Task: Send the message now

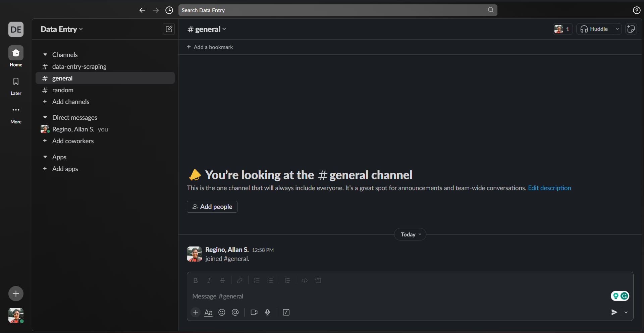Action: click(614, 313)
